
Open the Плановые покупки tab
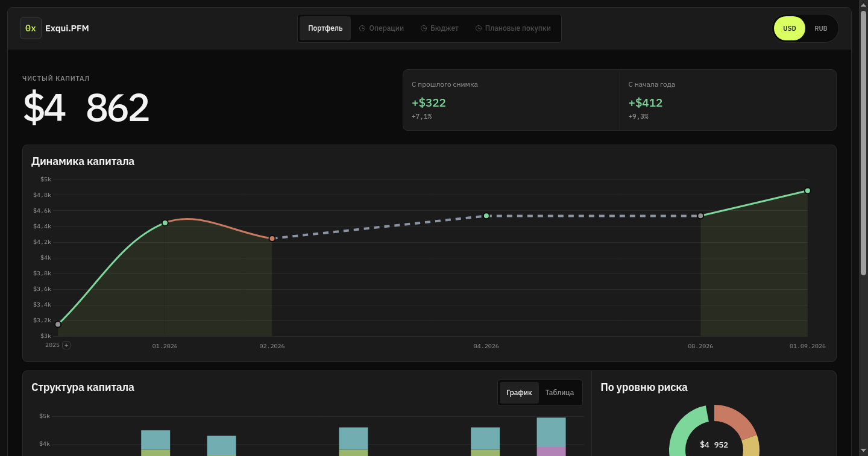pyautogui.click(x=513, y=28)
